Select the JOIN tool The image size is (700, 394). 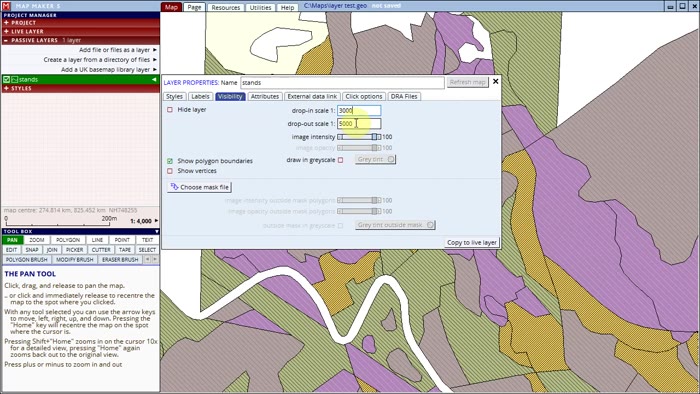click(x=52, y=250)
